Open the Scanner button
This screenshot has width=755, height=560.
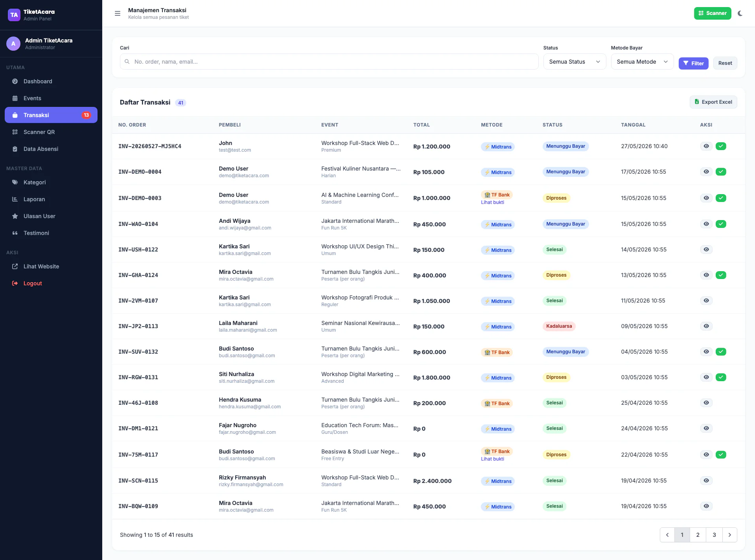[712, 13]
